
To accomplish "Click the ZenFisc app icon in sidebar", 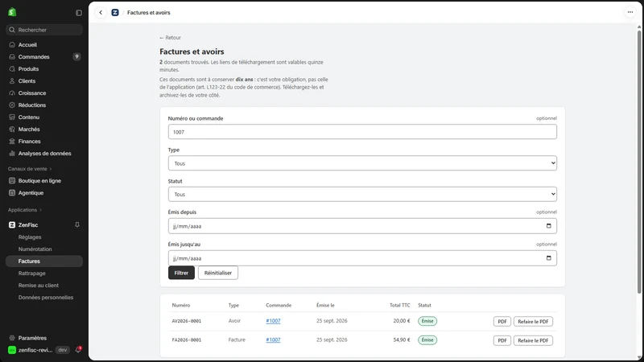I will [12, 225].
